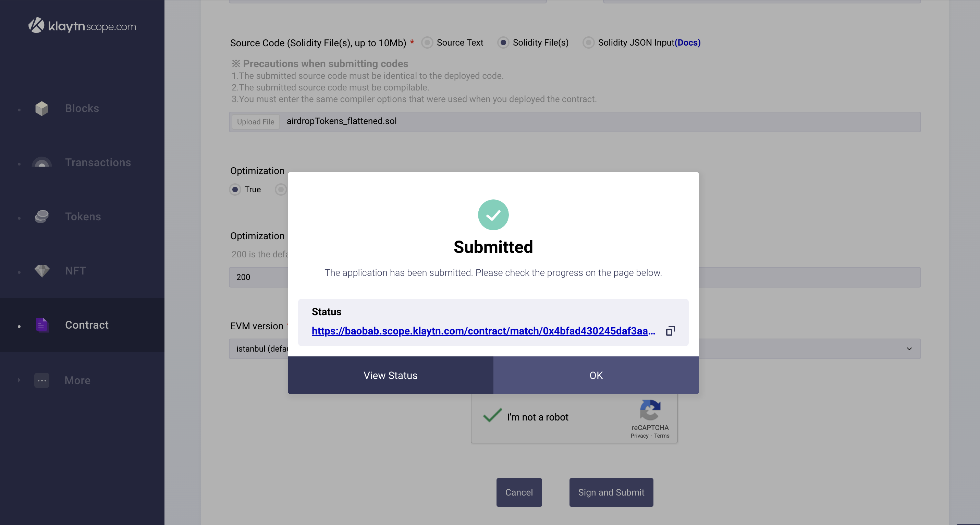Select the Source Text radio option
Viewport: 980px width, 525px height.
click(427, 42)
